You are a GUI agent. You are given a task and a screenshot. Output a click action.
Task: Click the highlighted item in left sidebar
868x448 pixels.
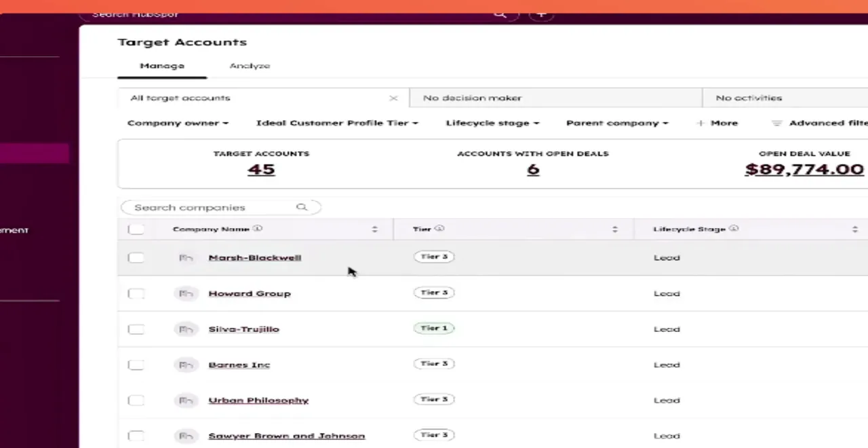coord(34,153)
